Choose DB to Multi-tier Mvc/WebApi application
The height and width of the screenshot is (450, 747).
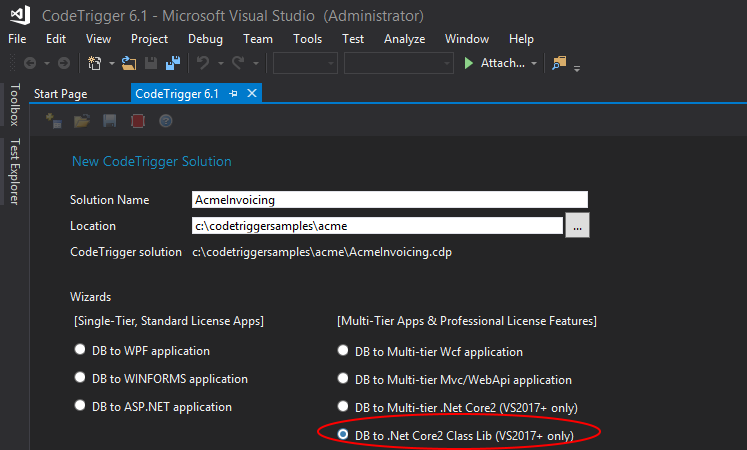point(344,380)
